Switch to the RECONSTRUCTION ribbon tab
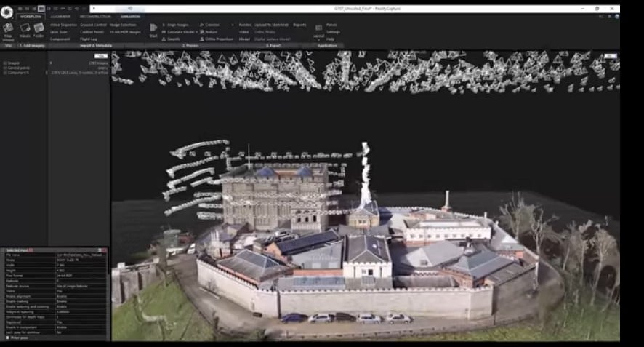Viewport: 644px width, 347px height. click(95, 16)
